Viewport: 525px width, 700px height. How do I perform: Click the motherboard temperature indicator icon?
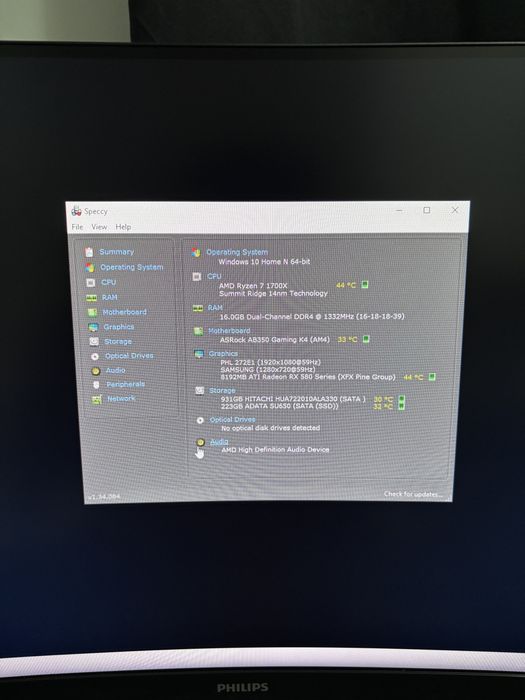[x=366, y=339]
